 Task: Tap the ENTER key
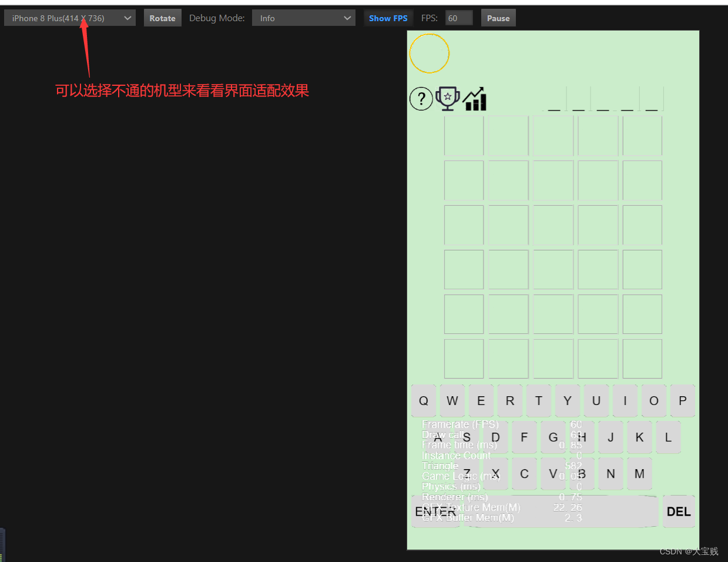pos(436,511)
